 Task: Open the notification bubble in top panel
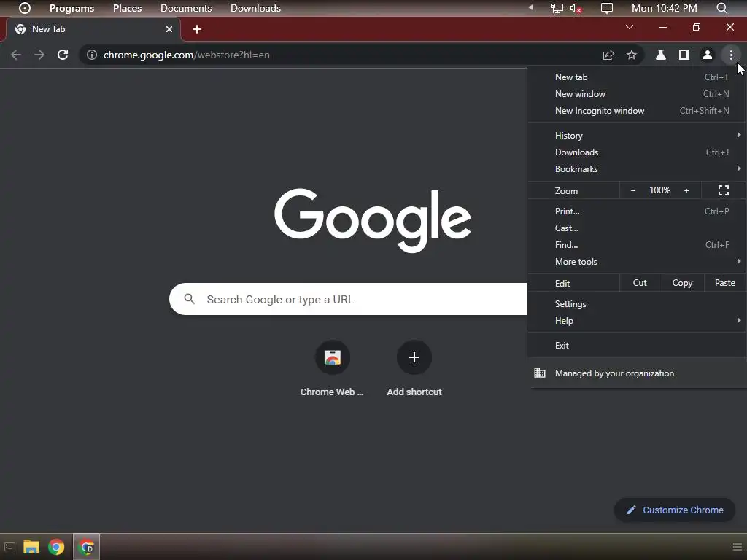(x=606, y=8)
